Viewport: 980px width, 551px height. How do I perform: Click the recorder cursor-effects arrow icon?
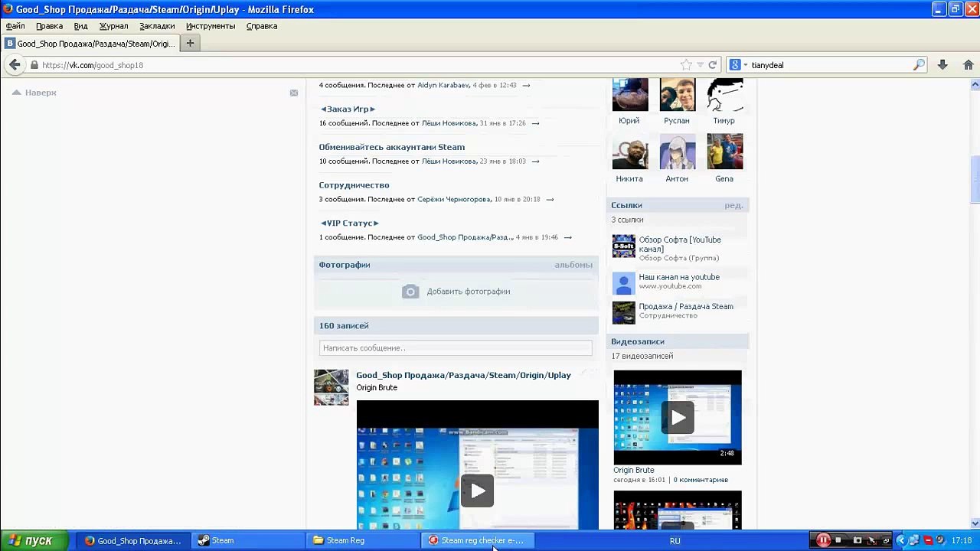(x=871, y=540)
